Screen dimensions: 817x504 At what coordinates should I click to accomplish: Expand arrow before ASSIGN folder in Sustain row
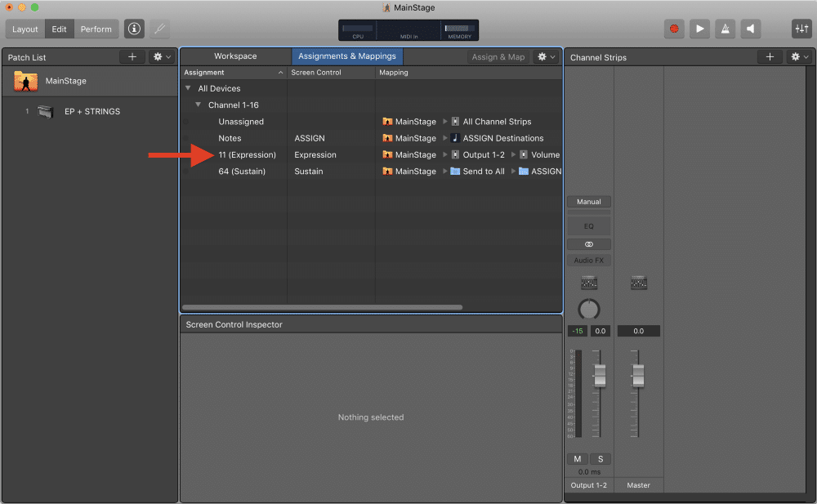[513, 172]
